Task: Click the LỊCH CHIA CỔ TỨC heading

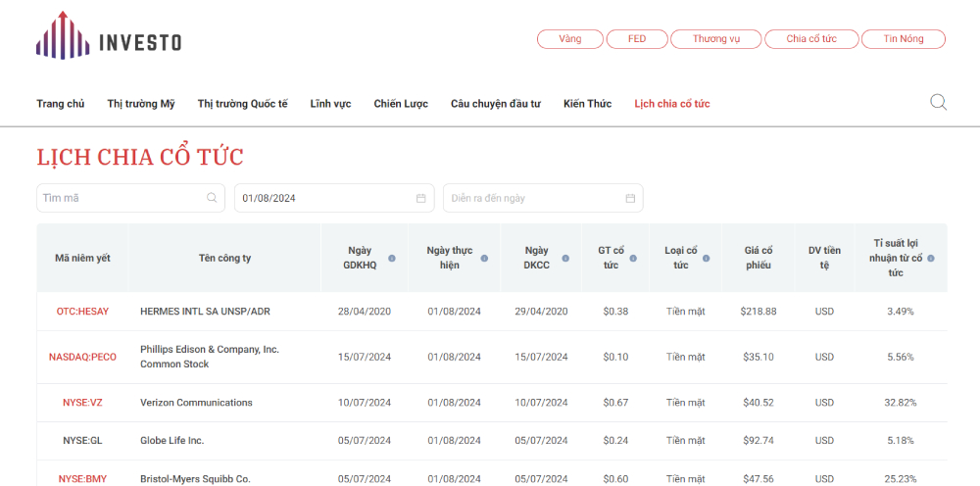Action: pos(140,158)
